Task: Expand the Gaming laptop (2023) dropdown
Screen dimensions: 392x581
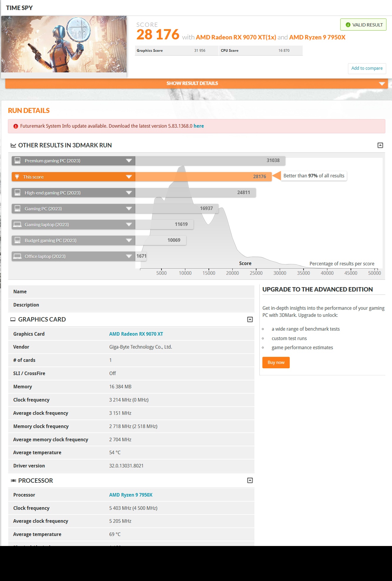Action: pos(129,224)
